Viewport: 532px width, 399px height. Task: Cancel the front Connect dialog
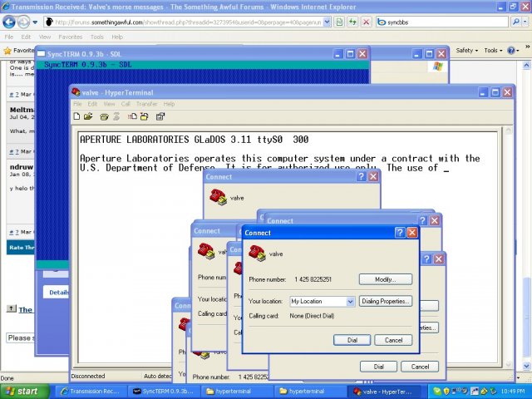tap(393, 340)
